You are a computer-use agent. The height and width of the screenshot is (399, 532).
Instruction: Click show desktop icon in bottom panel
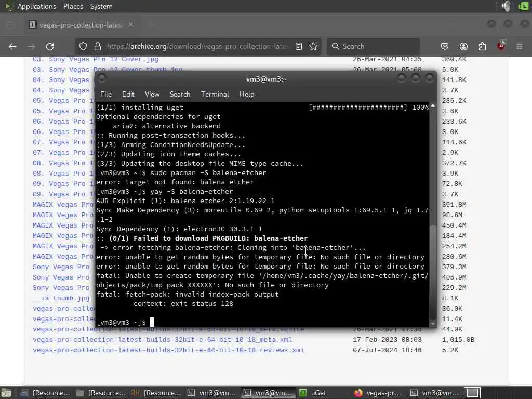tap(6, 393)
